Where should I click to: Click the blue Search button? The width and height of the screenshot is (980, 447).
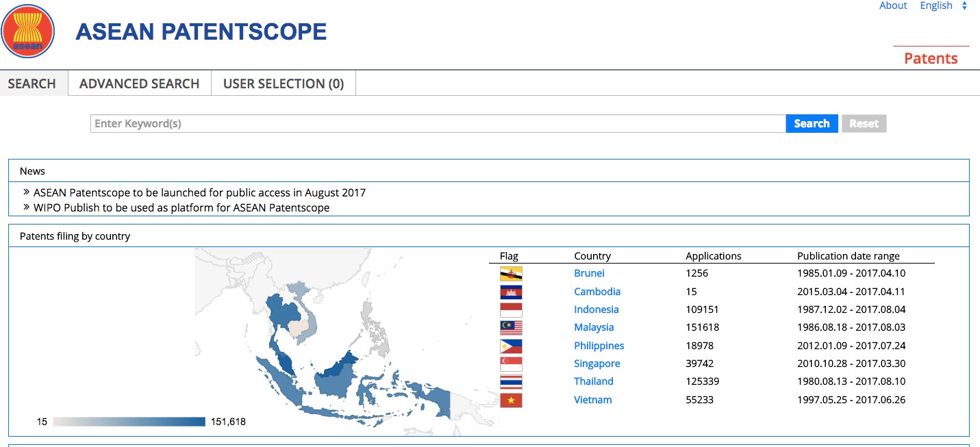pyautogui.click(x=812, y=124)
